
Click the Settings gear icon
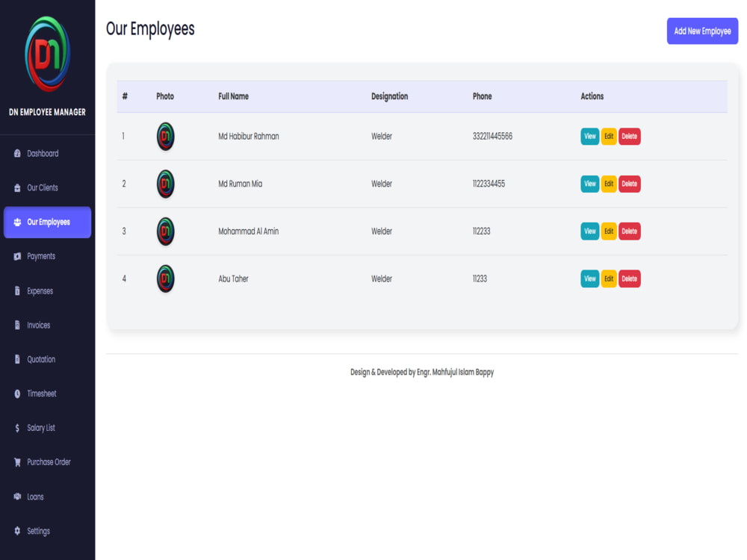coord(17,530)
